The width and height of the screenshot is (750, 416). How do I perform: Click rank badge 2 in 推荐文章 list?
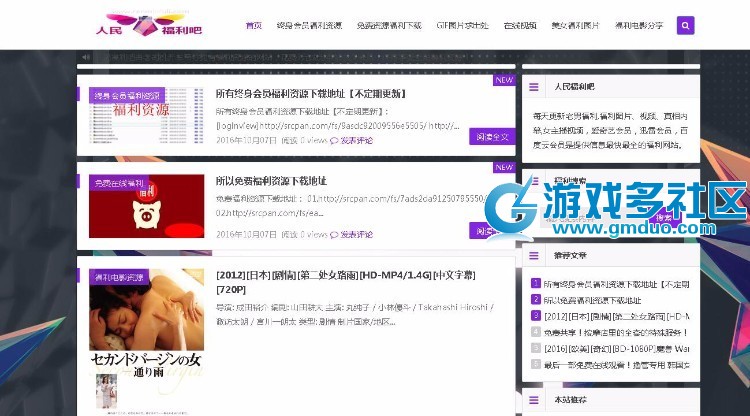(x=536, y=299)
